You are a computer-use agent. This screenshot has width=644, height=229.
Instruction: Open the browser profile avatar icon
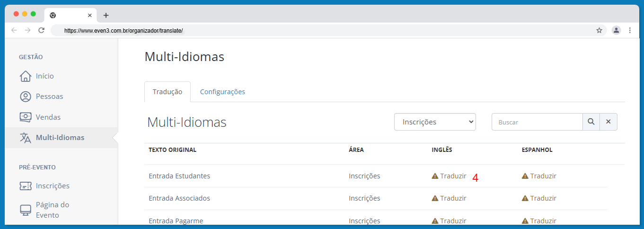(x=616, y=30)
